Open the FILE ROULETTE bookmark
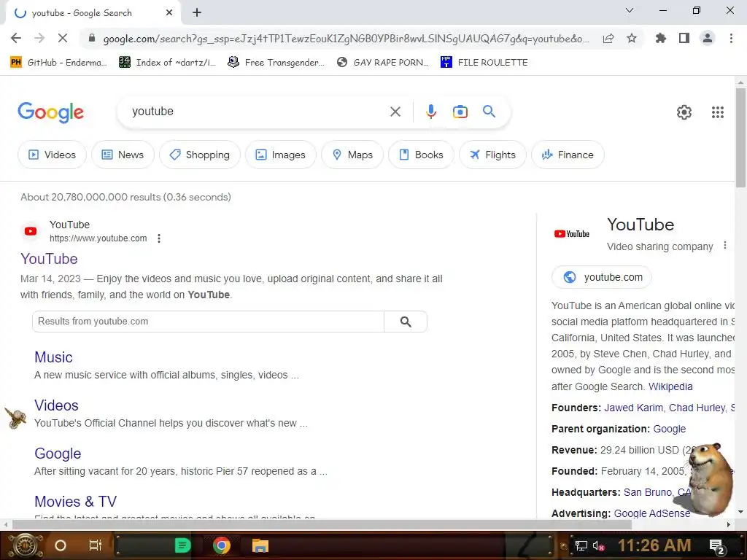This screenshot has height=560, width=747. pos(484,63)
